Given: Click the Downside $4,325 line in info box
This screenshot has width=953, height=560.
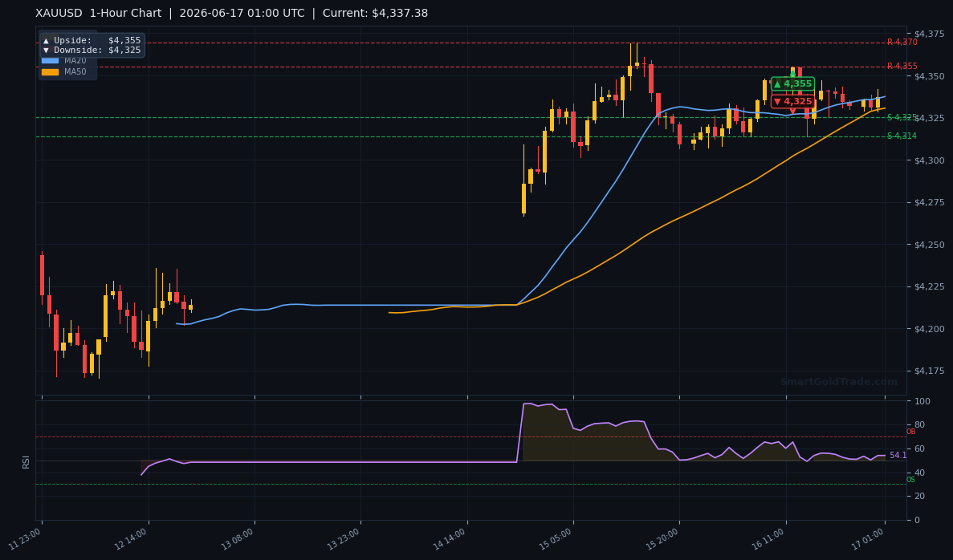Looking at the screenshot, I should (92, 50).
